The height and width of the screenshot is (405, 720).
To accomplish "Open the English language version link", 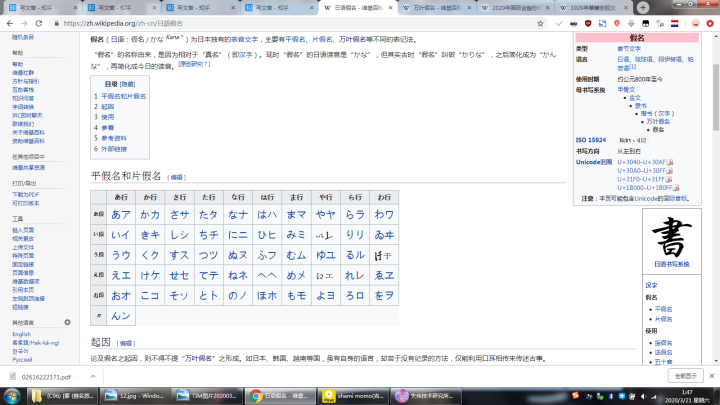I will pyautogui.click(x=20, y=334).
